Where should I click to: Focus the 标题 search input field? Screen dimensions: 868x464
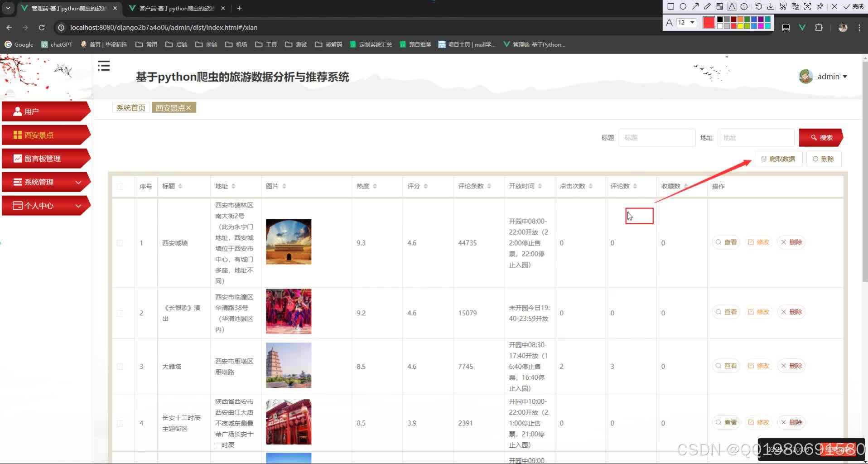pyautogui.click(x=657, y=138)
